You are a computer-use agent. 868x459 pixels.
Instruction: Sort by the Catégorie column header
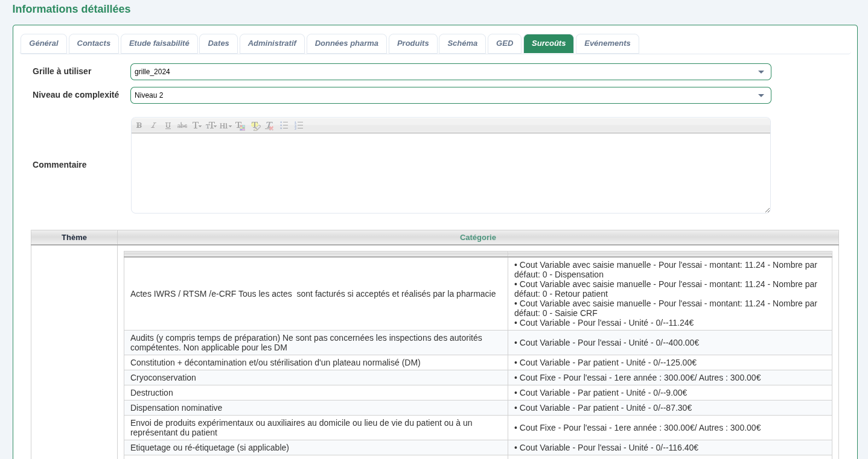pos(477,238)
